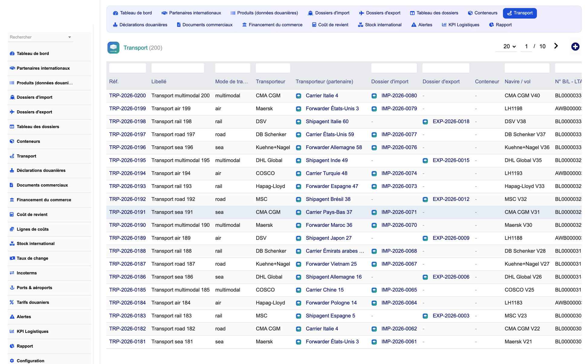Viewport: 588px width, 364px height.
Task: Click the icon beside EXP-2026-0018
Action: click(x=425, y=122)
